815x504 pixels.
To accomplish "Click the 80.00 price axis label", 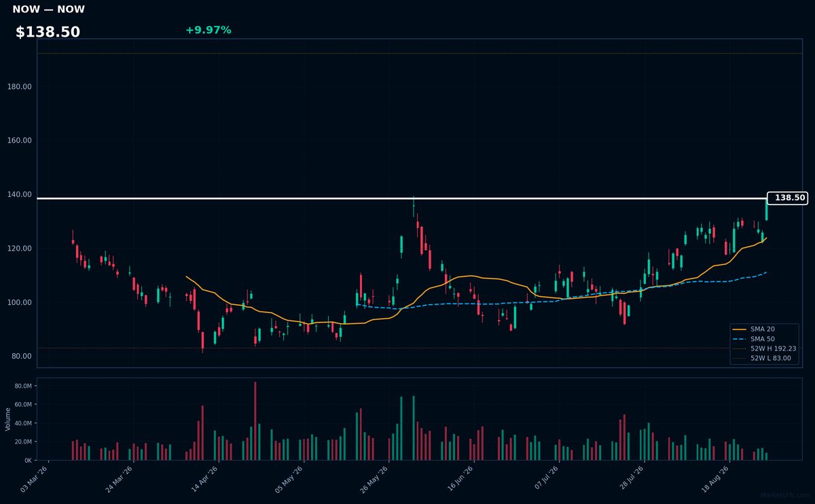I will point(22,357).
